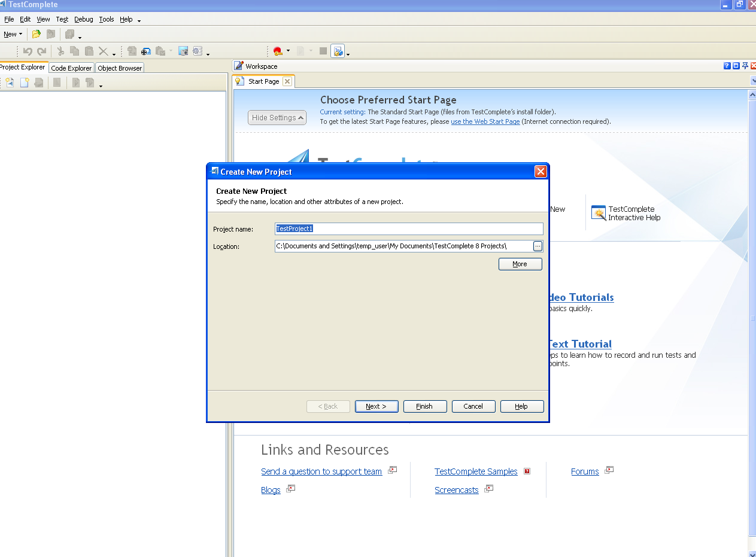Click the Paste clipboard icon
Viewport: 756px width, 557px height.
click(89, 51)
